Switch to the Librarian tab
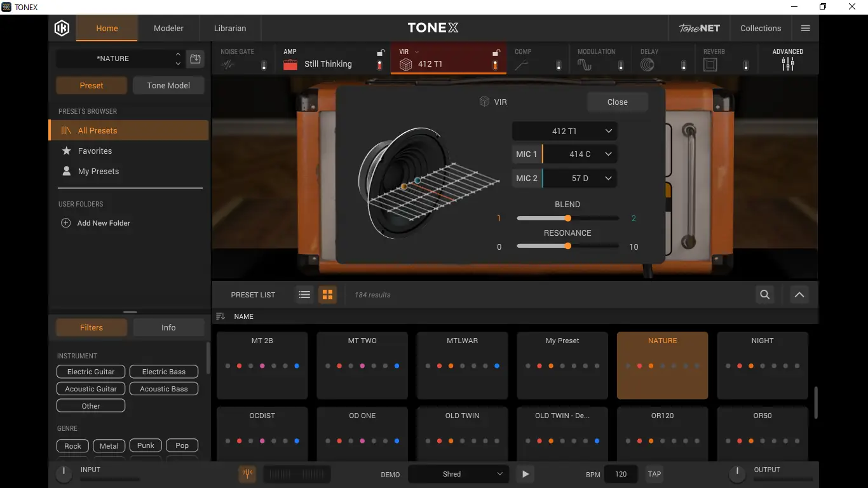This screenshot has height=488, width=868. pyautogui.click(x=230, y=28)
